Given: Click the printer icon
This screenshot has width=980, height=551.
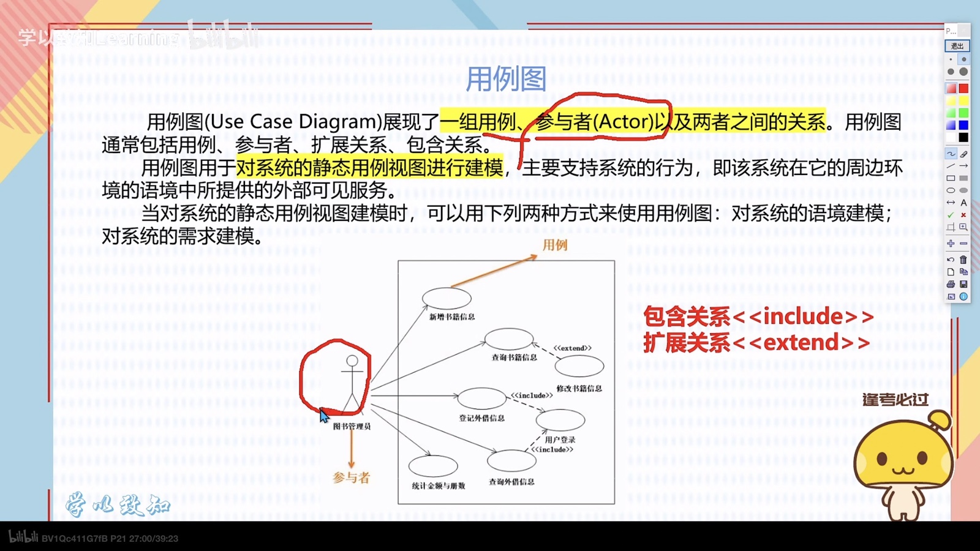Looking at the screenshot, I should [x=951, y=284].
